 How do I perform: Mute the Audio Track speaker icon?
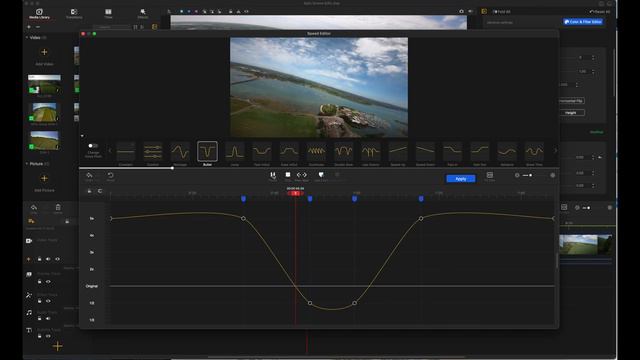click(x=48, y=318)
